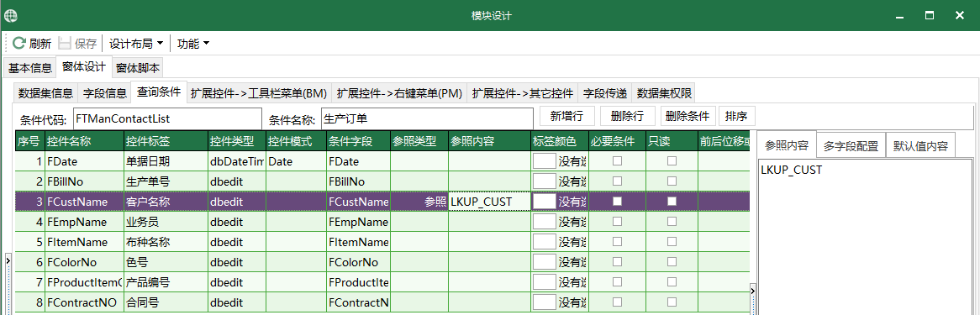Viewport: 980px width, 315px height.
Task: Click the 参照 cell in 参照类型 column
Action: pos(419,202)
